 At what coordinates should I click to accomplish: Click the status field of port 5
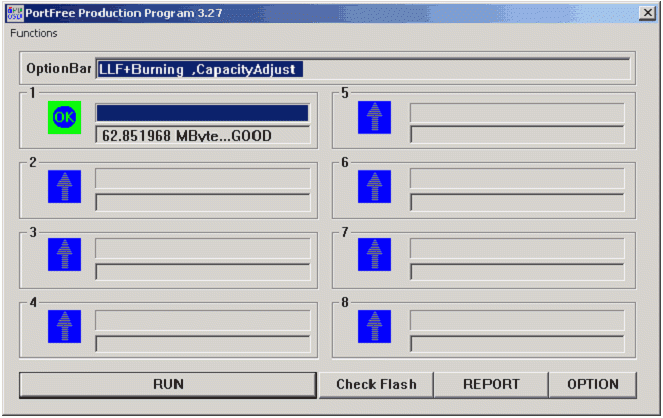[x=517, y=134]
